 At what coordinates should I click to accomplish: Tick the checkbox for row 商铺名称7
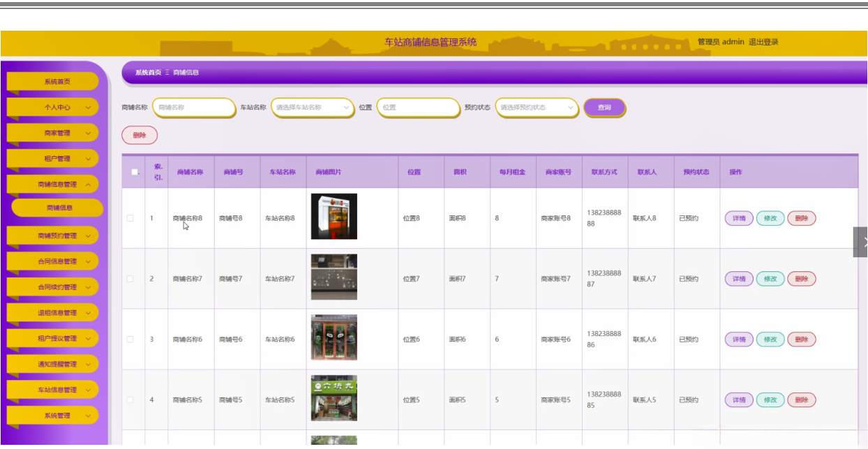click(x=130, y=279)
